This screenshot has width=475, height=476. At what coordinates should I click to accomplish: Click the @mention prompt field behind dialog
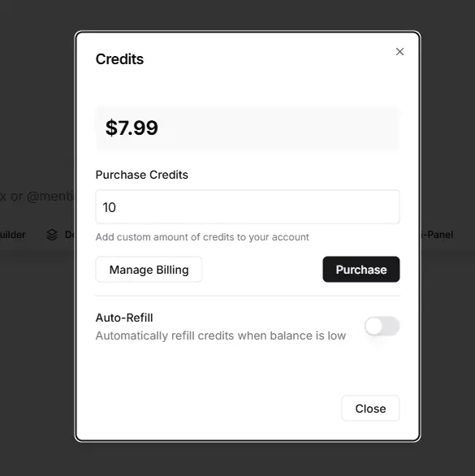[37, 196]
